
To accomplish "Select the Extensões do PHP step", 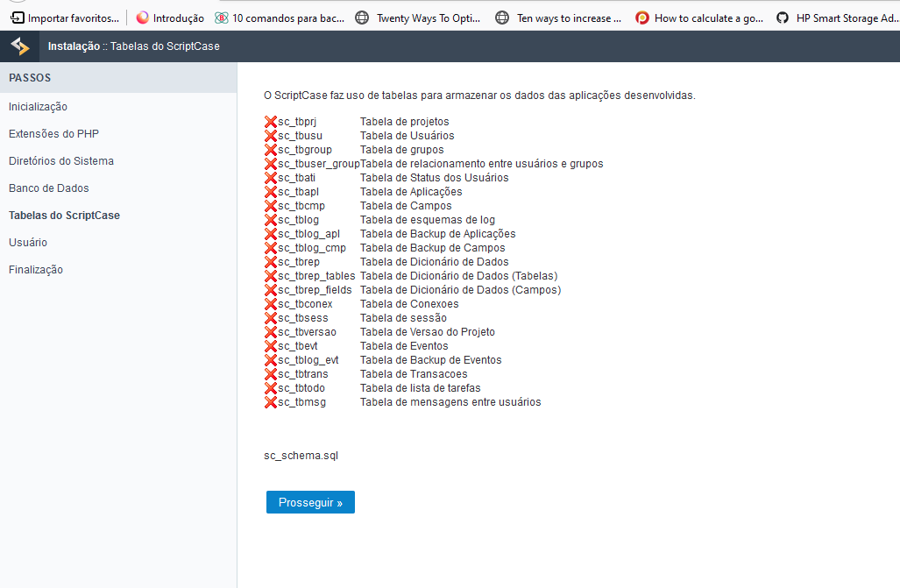I will [x=54, y=134].
